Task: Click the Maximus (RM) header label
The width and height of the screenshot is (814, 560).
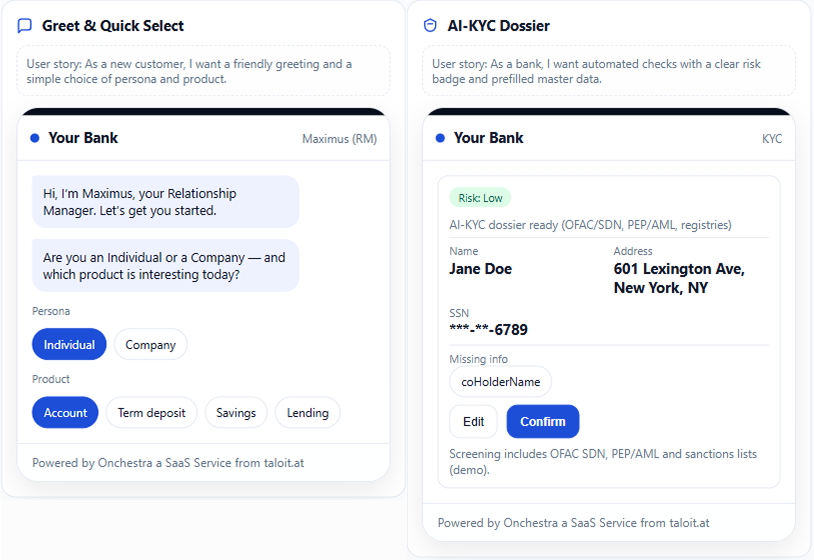Action: coord(339,139)
